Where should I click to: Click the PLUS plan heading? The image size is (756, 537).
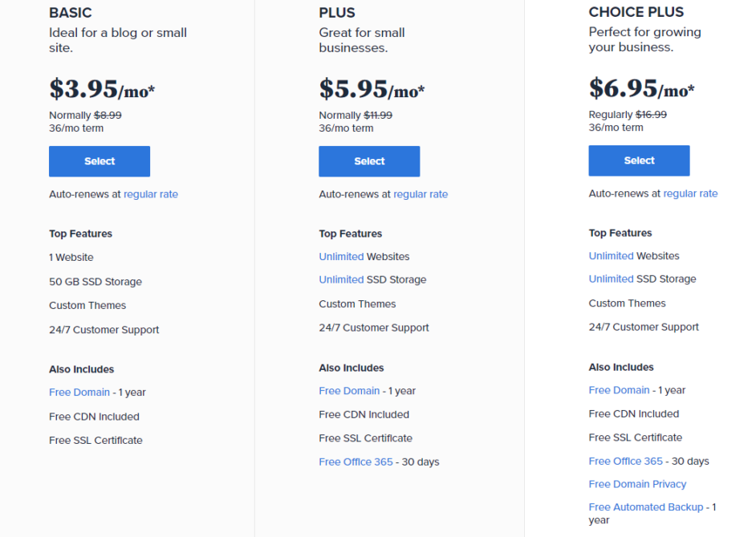pos(337,13)
